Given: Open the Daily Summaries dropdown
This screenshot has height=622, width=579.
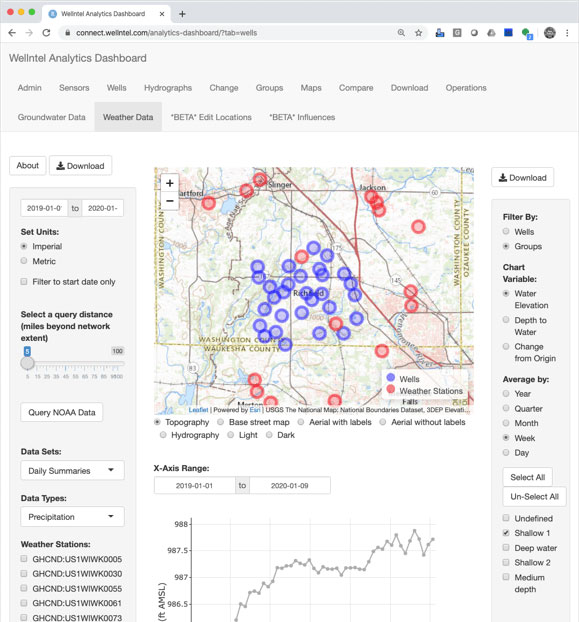Looking at the screenshot, I should pyautogui.click(x=72, y=470).
